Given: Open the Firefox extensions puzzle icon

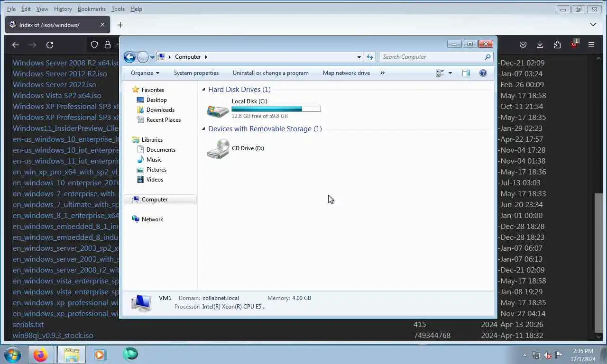Looking at the screenshot, I should pos(557,45).
